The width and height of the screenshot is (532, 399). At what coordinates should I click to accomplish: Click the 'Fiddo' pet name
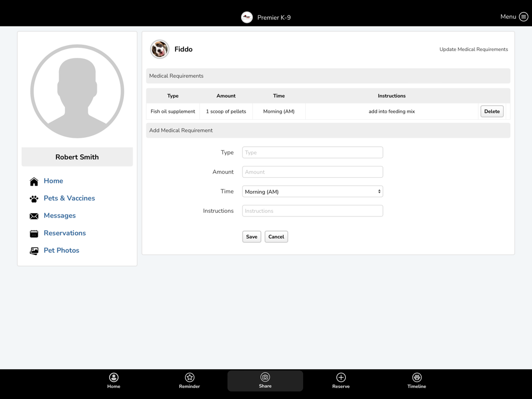[x=184, y=49]
